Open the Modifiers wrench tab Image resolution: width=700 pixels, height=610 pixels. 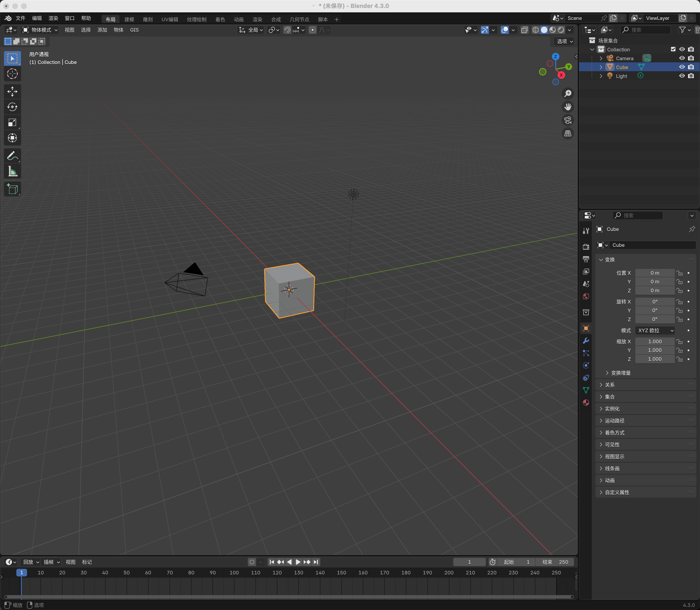tap(586, 341)
